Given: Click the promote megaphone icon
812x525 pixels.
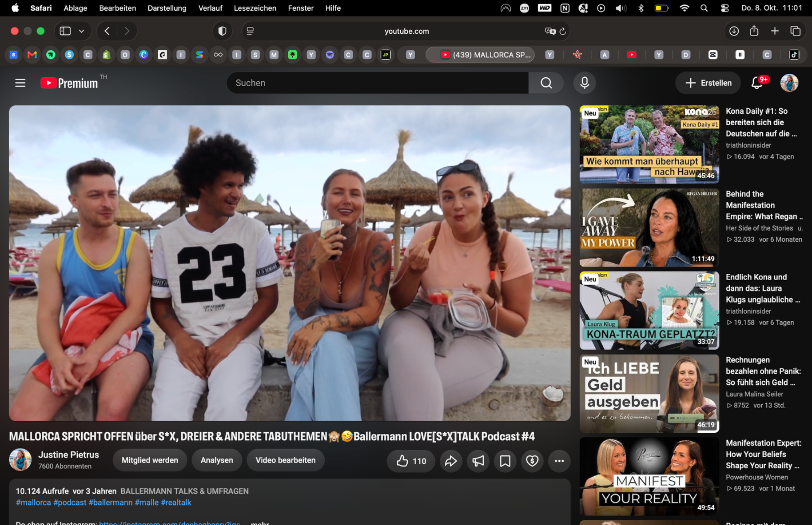Looking at the screenshot, I should tap(478, 460).
